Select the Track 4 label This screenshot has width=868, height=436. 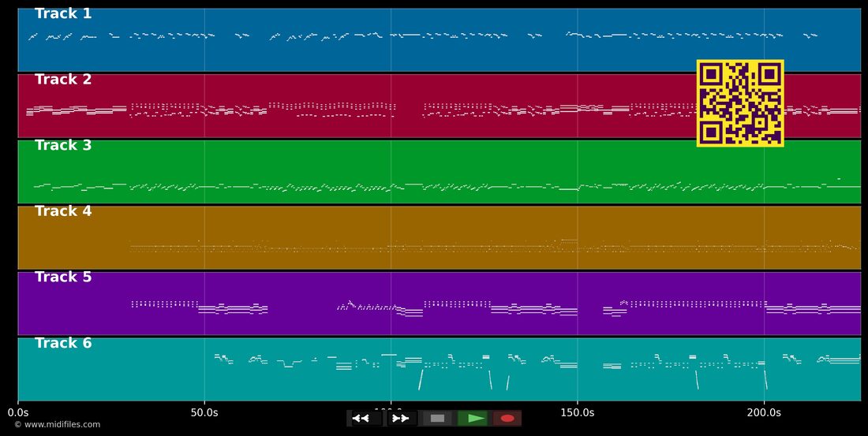pos(63,211)
